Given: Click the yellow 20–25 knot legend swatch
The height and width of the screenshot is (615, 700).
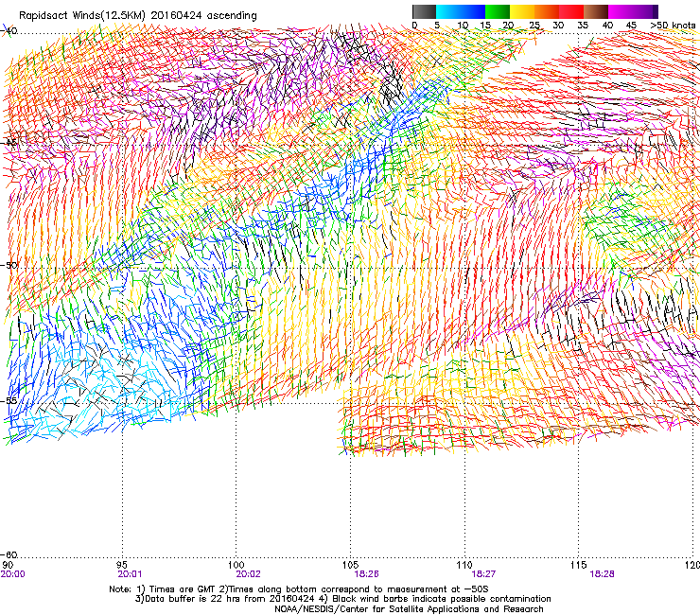Looking at the screenshot, I should pyautogui.click(x=522, y=11).
